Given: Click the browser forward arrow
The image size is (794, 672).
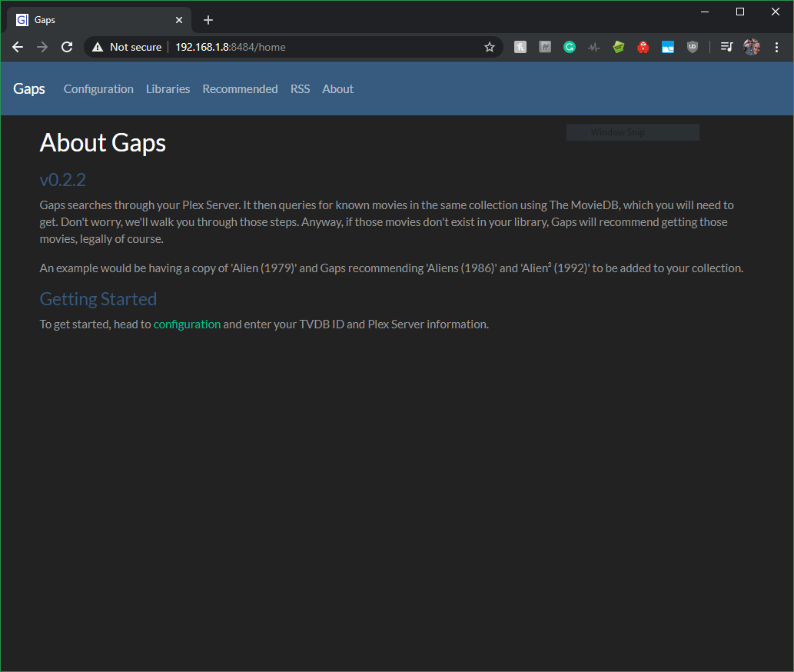Looking at the screenshot, I should pyautogui.click(x=42, y=47).
